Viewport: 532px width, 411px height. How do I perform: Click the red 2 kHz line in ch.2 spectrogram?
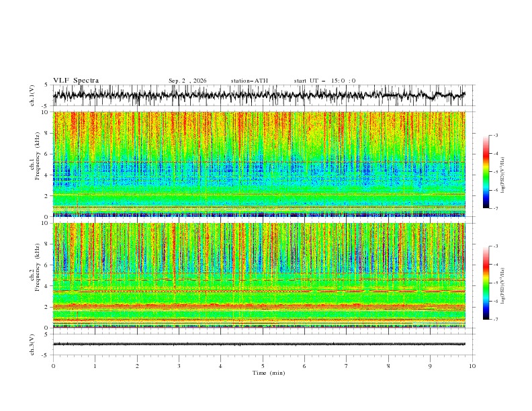[x=259, y=306]
